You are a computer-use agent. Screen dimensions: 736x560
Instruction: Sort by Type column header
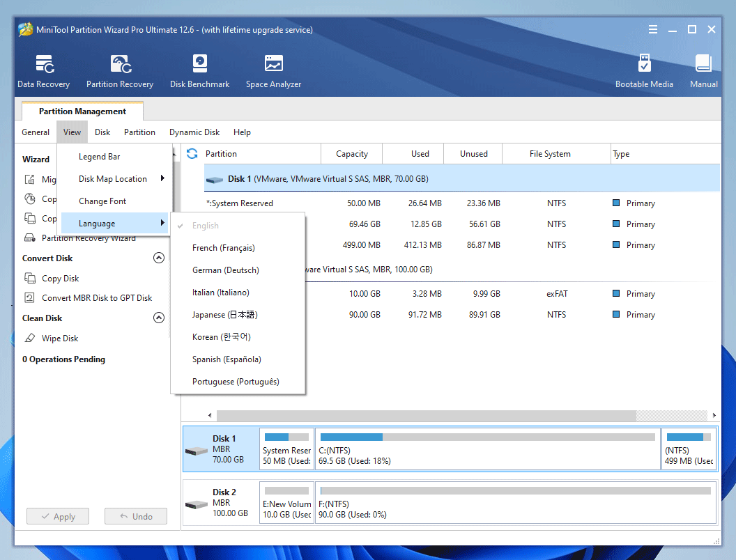[666, 154]
